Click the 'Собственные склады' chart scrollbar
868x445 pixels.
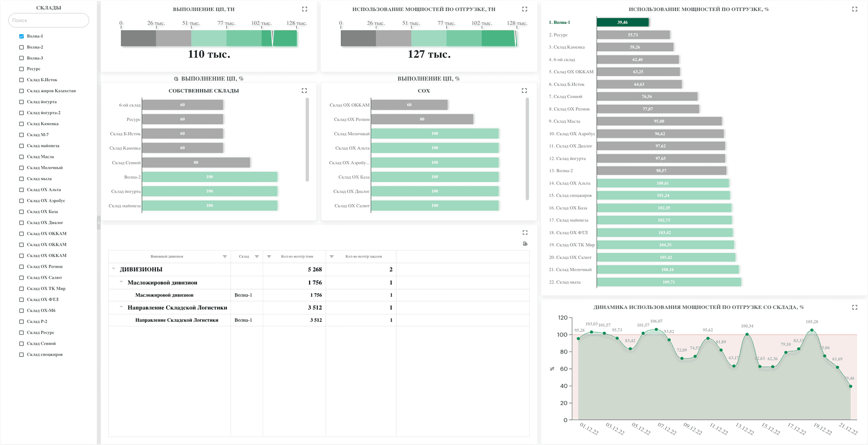point(307,140)
